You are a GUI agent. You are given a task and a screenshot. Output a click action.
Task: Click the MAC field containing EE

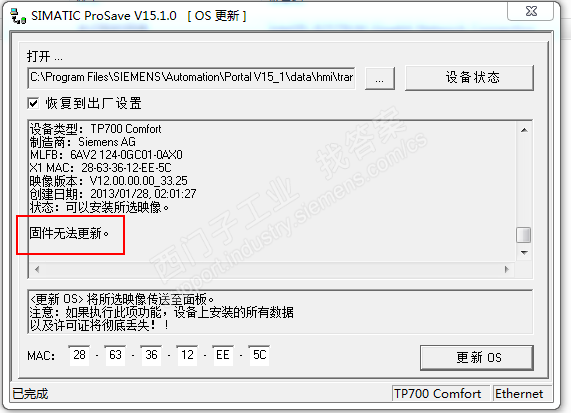223,355
